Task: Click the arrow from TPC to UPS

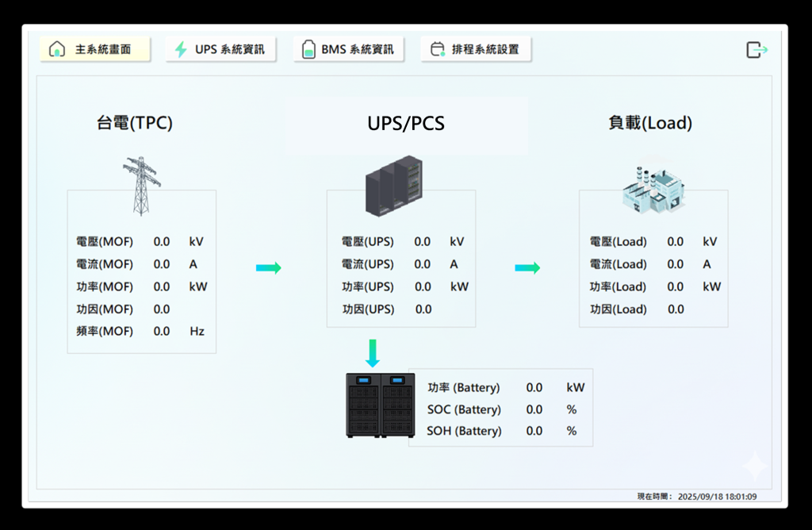Action: tap(268, 268)
